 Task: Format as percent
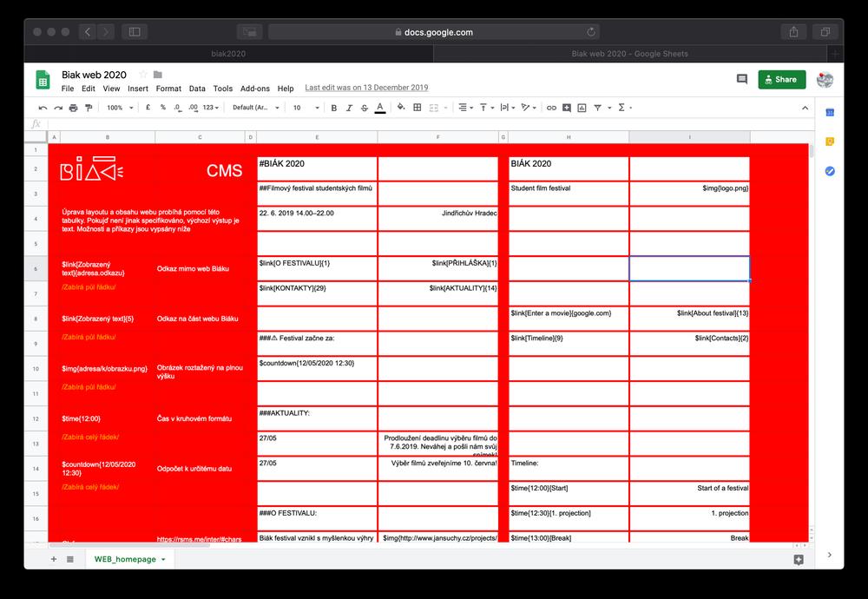coord(163,108)
